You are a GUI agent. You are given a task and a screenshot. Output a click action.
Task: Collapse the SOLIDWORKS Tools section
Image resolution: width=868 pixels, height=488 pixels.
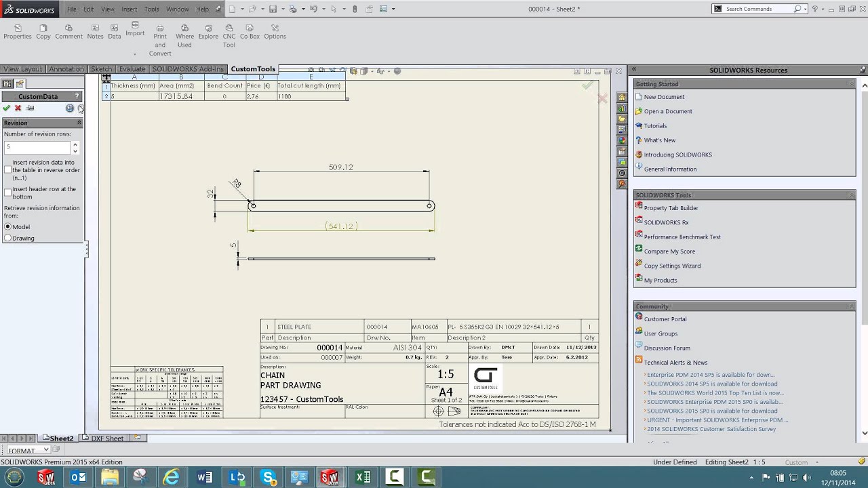(x=852, y=195)
